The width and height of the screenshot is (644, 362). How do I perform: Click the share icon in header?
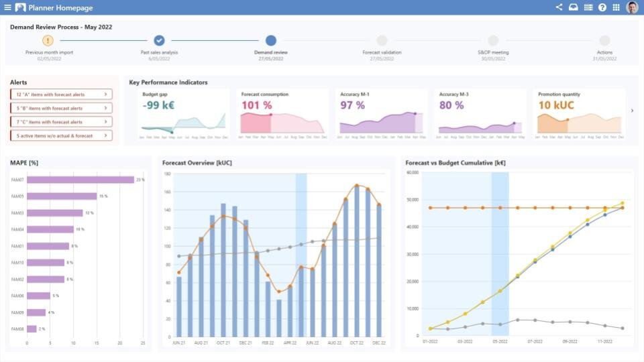(559, 7)
